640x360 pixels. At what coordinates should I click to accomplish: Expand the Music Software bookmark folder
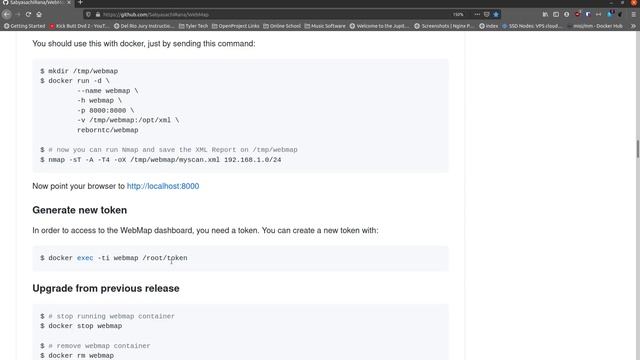325,26
